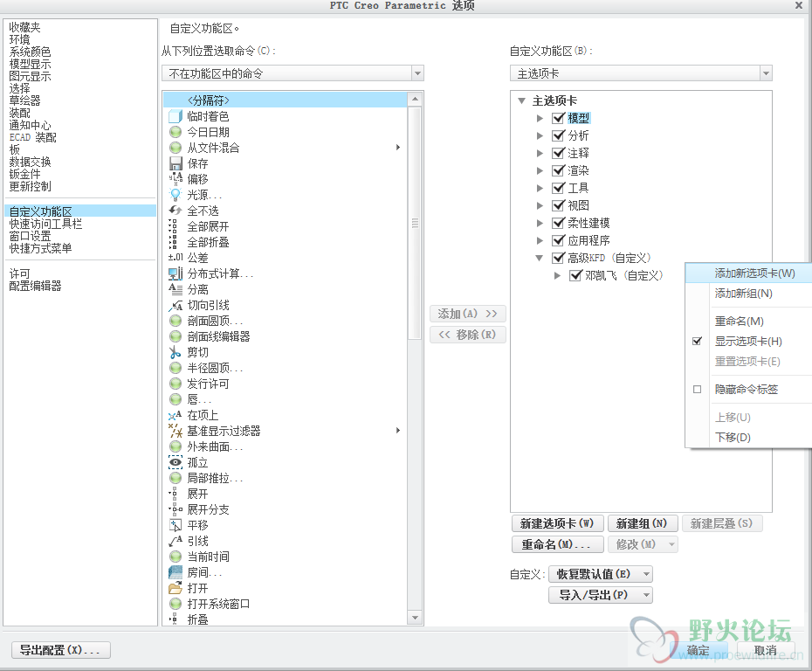
Task: Select the 平移 pan icon
Action: pyautogui.click(x=175, y=525)
